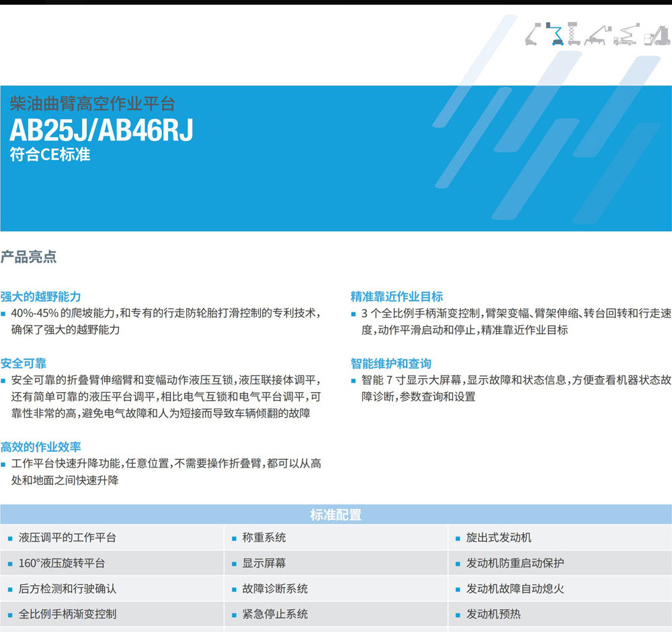The width and height of the screenshot is (672, 632).
Task: Click the 符合CE标准 text
Action: point(50,154)
